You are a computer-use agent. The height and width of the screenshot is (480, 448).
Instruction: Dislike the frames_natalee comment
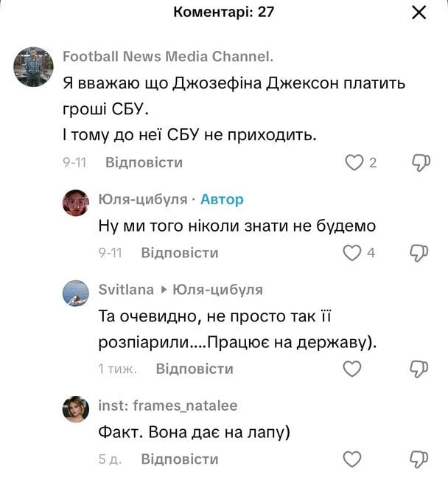pyautogui.click(x=420, y=459)
